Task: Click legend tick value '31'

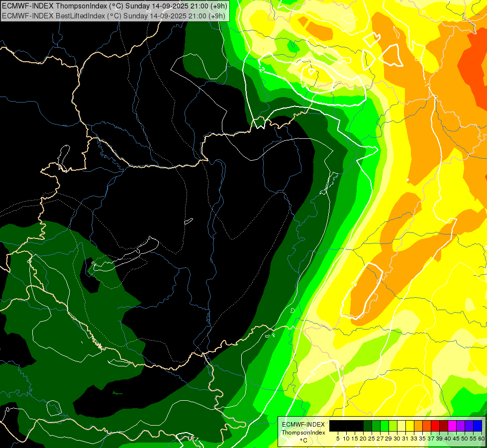Action: pos(405,439)
